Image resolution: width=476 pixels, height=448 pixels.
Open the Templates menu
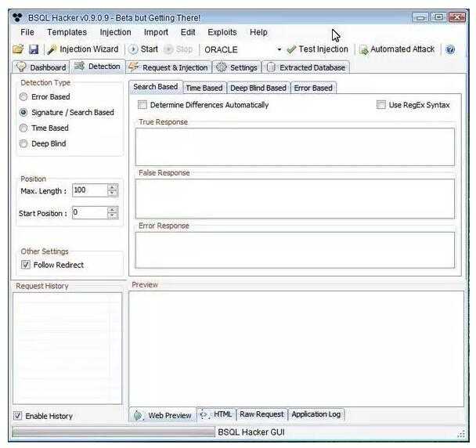click(67, 32)
